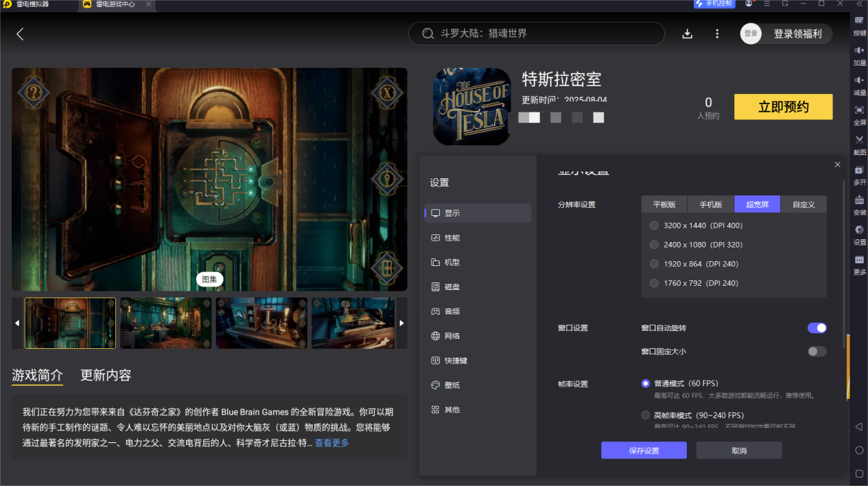Open 更多 tools in the right sidebar
This screenshot has height=486, width=868.
[859, 265]
